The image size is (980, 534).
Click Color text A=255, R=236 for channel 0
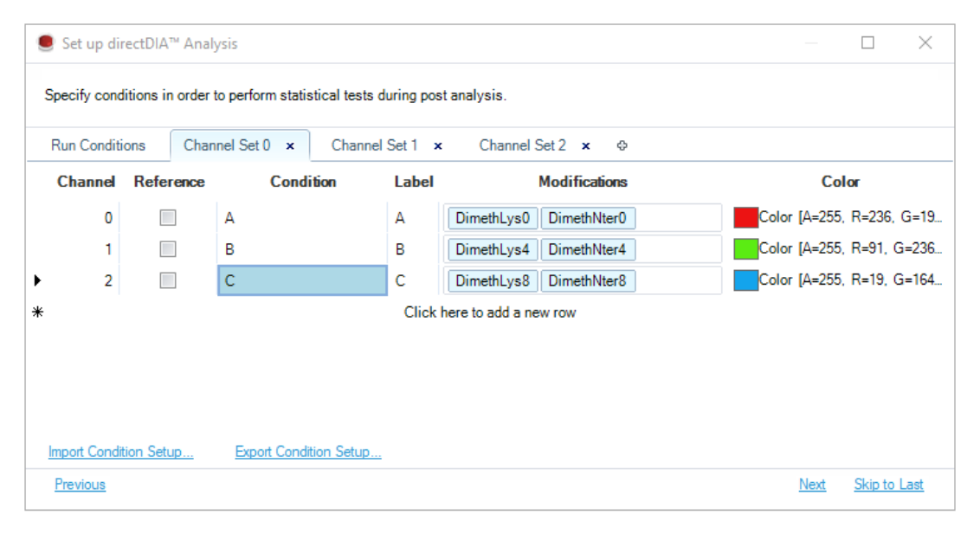click(851, 217)
